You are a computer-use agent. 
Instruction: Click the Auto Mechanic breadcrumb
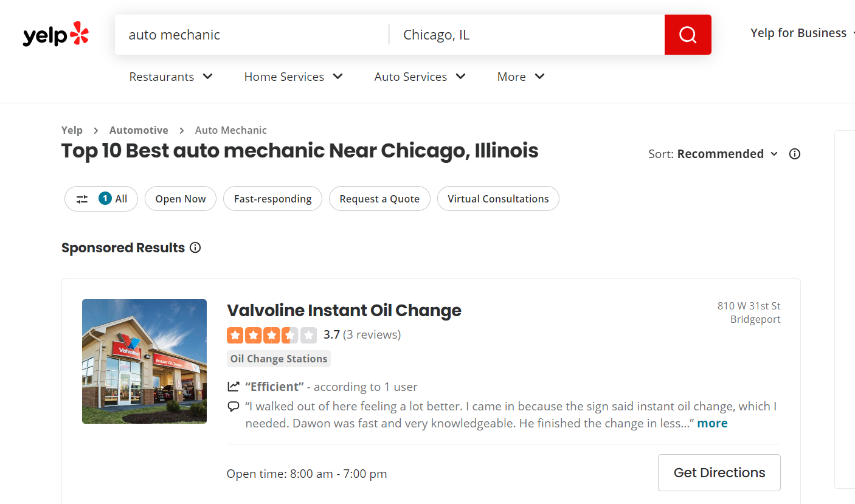click(230, 130)
